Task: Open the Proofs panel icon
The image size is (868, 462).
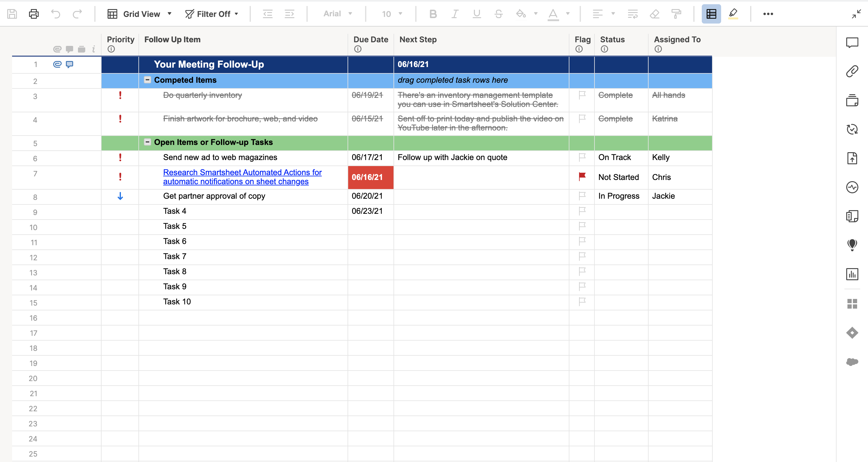Action: point(852,100)
